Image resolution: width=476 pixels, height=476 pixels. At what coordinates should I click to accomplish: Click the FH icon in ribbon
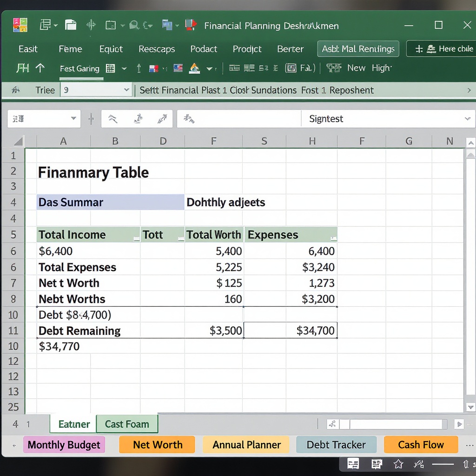pos(22,68)
